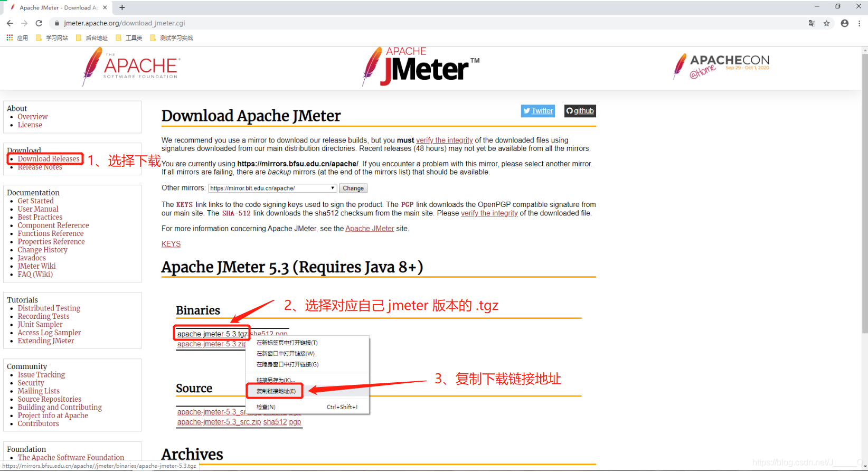This screenshot has width=868, height=472.
Task: Open FAQ (Wiki) sidebar link
Action: point(35,275)
